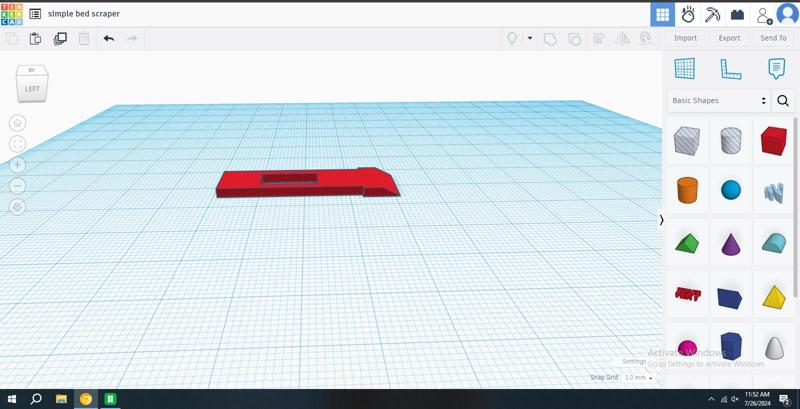Select the Notes tool
Image resolution: width=800 pixels, height=409 pixels.
(776, 68)
